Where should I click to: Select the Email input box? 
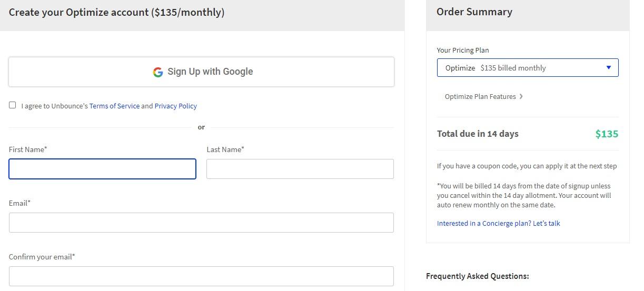[201, 223]
